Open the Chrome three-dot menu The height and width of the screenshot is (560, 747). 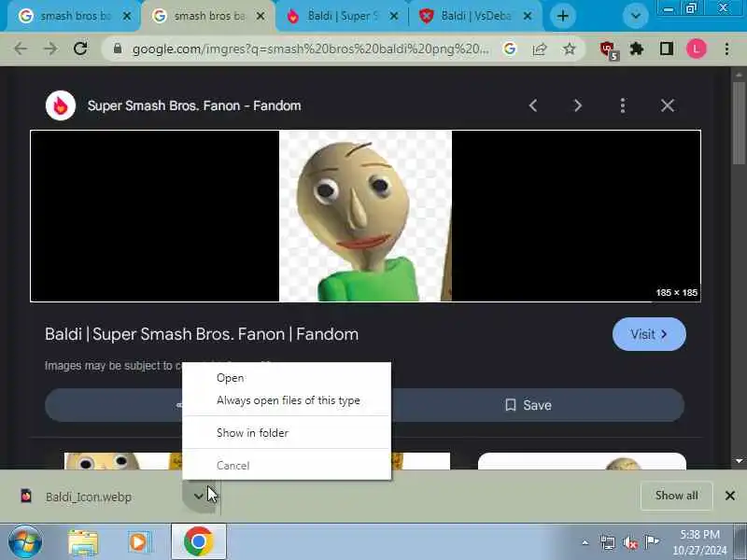(x=726, y=49)
